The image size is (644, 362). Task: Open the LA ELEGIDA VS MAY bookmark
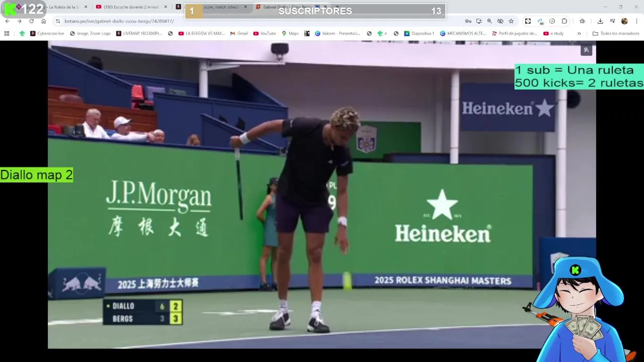[201, 34]
